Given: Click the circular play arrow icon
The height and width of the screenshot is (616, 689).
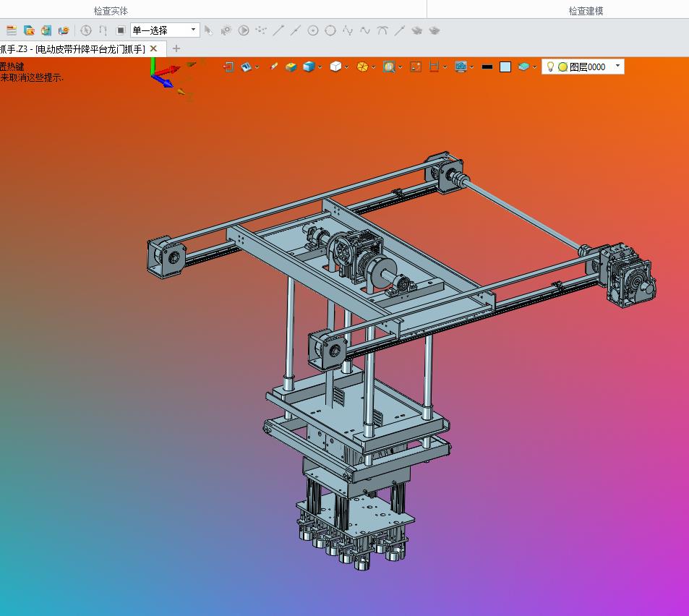Looking at the screenshot, I should [244, 30].
